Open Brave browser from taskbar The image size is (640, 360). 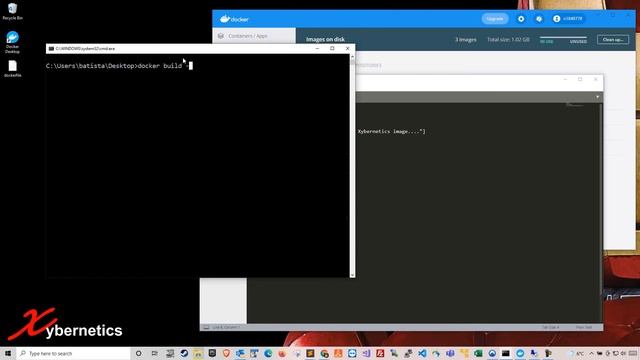point(226,353)
